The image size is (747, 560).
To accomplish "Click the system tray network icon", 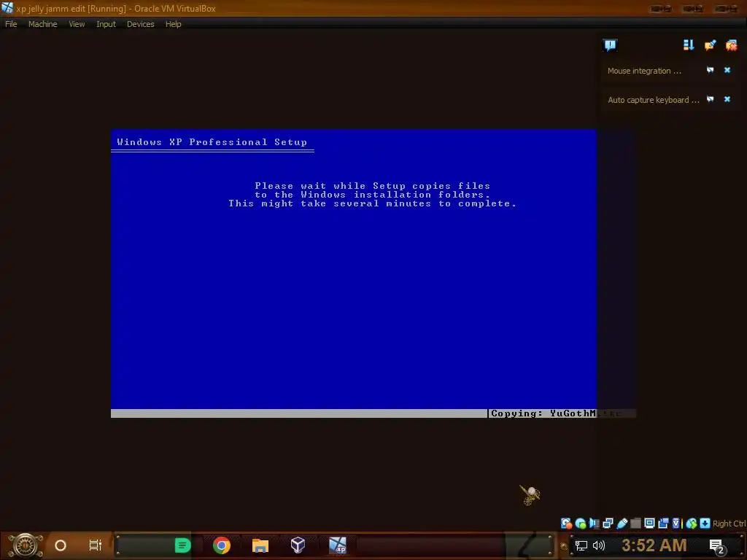I will click(581, 545).
